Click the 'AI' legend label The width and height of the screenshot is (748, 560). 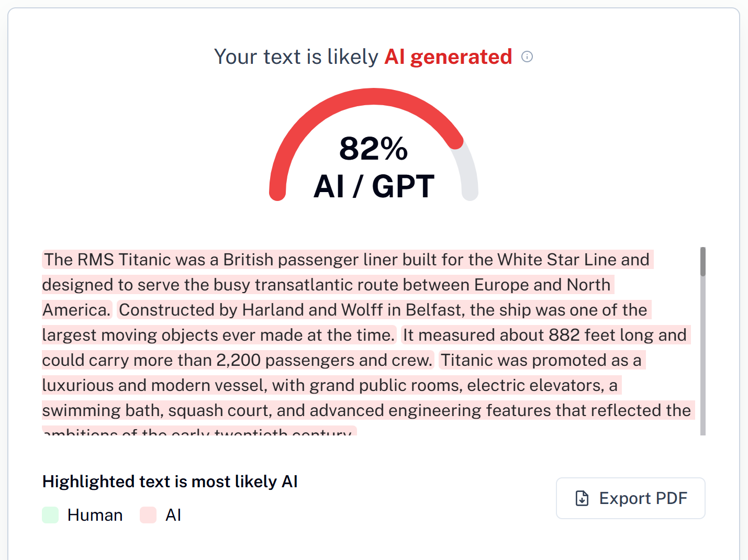pos(173,515)
